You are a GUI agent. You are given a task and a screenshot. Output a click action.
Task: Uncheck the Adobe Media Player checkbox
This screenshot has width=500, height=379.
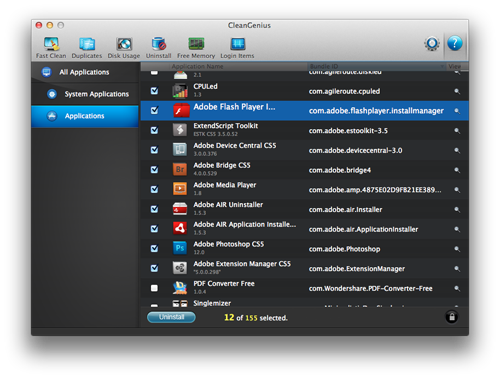(x=154, y=189)
